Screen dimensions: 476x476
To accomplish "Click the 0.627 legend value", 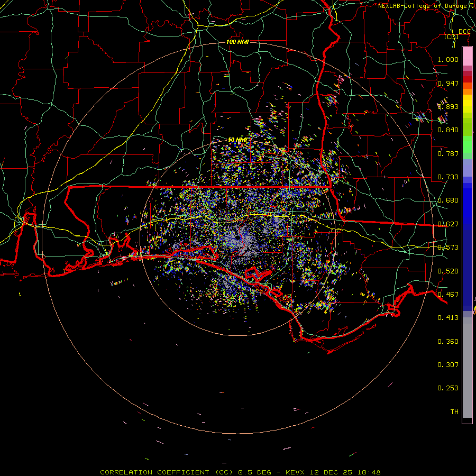I will click(448, 224).
